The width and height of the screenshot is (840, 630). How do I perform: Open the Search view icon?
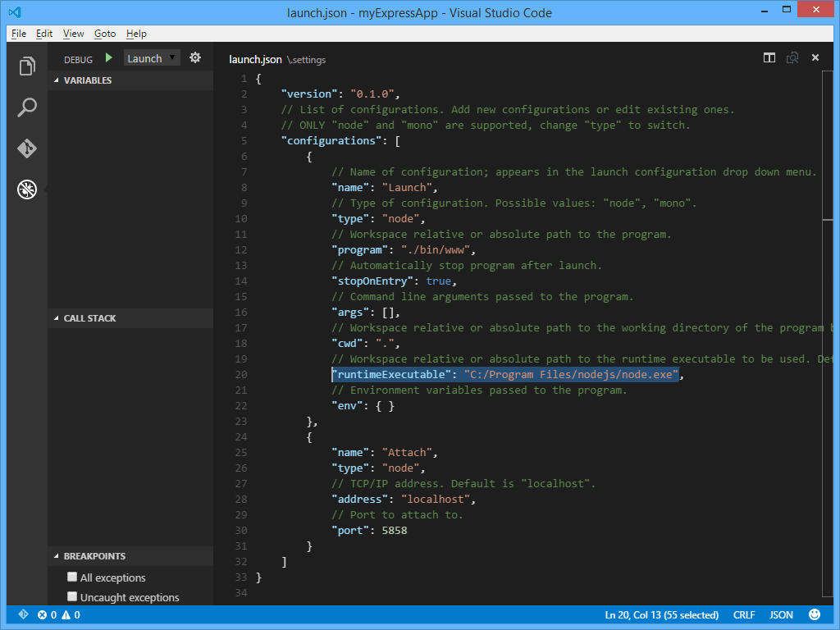click(x=27, y=107)
